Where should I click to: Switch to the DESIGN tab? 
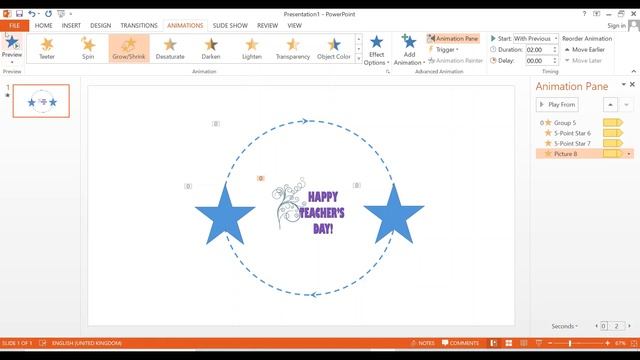click(101, 26)
